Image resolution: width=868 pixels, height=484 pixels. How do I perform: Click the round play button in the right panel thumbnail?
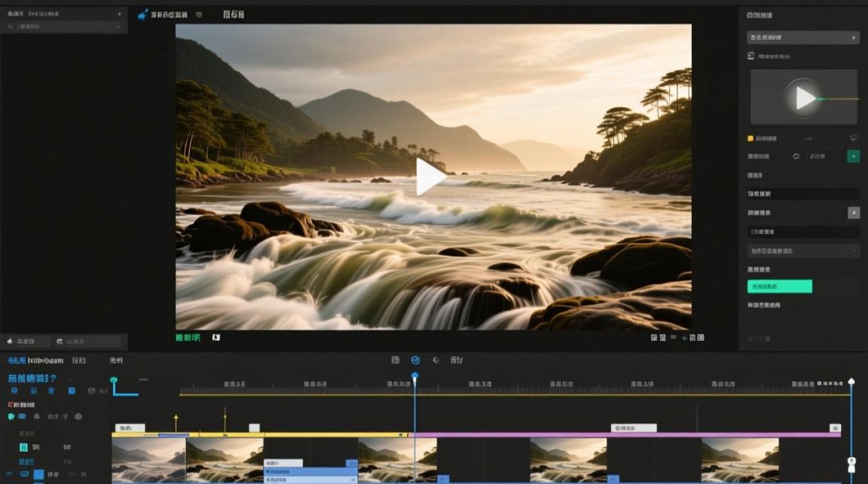(x=803, y=98)
